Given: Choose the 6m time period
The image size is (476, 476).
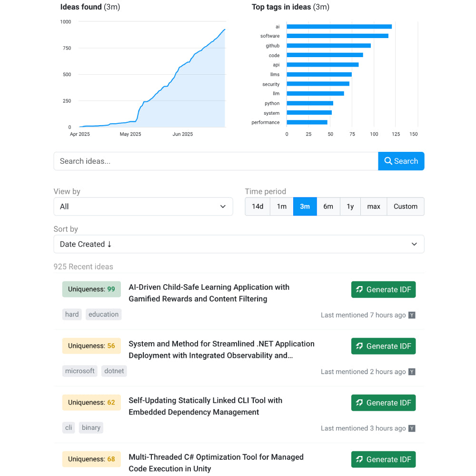Looking at the screenshot, I should click(328, 207).
